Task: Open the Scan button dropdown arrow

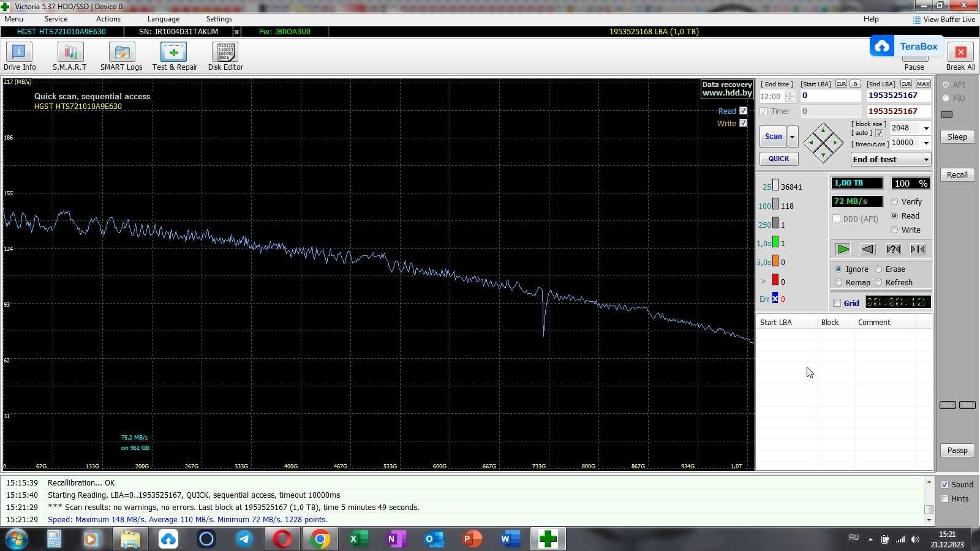Action: [x=793, y=137]
